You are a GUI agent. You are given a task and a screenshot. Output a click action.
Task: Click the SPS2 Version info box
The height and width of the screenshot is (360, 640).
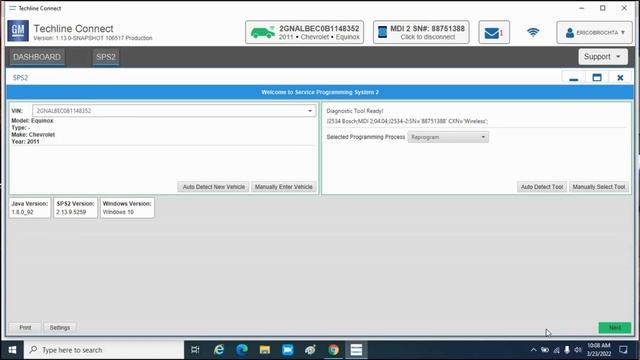point(76,208)
